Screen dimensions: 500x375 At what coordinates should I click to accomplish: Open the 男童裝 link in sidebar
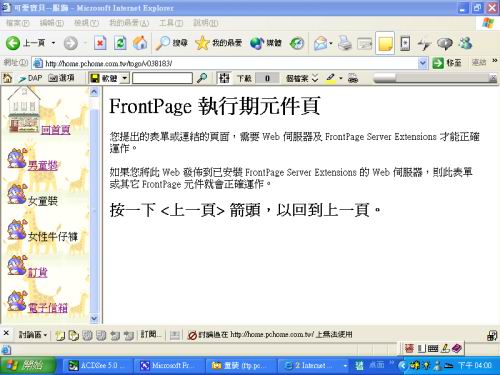(x=43, y=165)
